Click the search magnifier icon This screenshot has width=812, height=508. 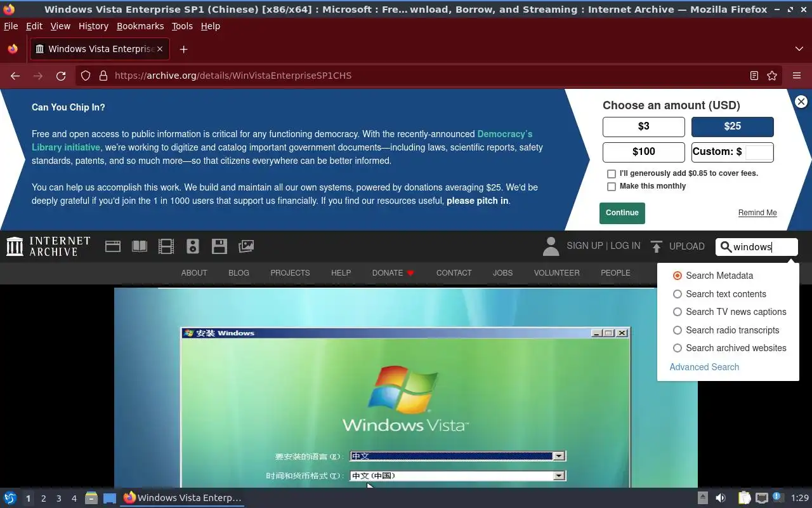pyautogui.click(x=726, y=247)
